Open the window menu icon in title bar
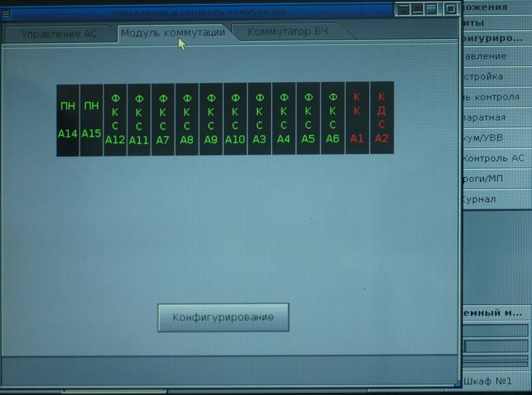Viewport: 532px width, 395px height. tap(6, 14)
